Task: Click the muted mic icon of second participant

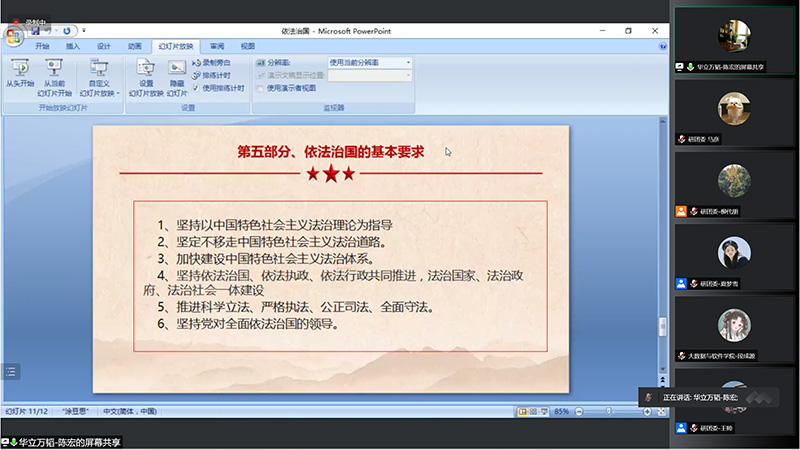Action: click(x=682, y=139)
